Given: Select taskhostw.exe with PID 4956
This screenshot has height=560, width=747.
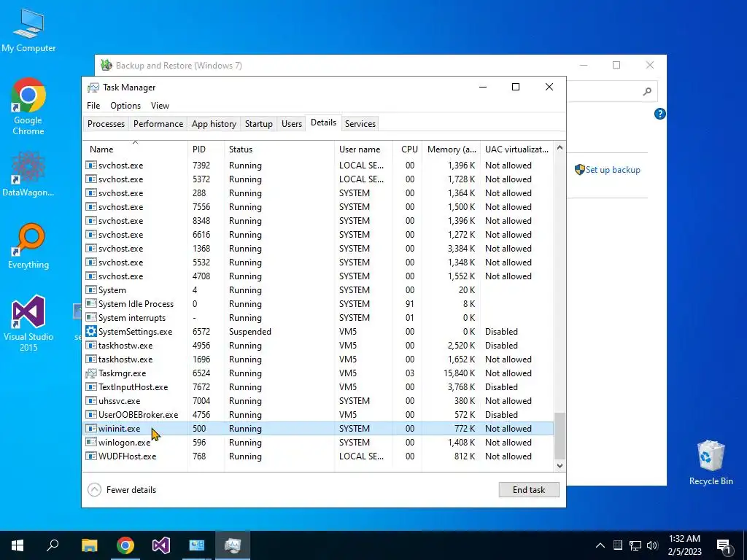Looking at the screenshot, I should pyautogui.click(x=318, y=345).
